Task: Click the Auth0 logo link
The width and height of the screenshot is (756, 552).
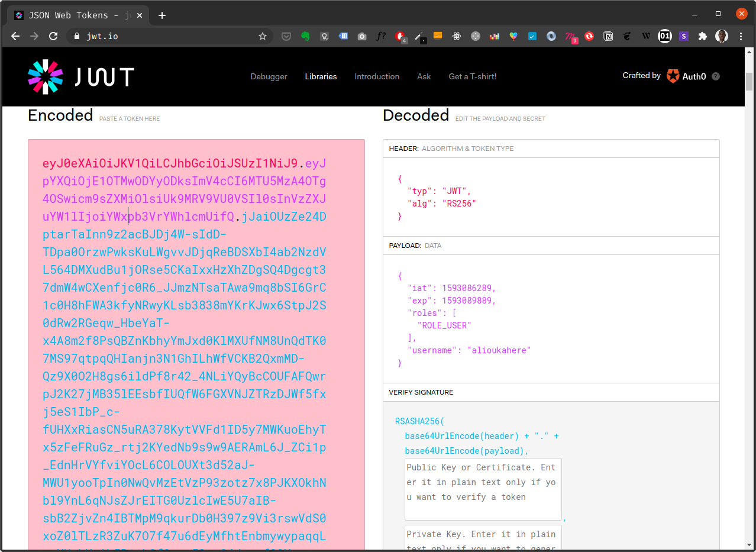Action: (686, 76)
